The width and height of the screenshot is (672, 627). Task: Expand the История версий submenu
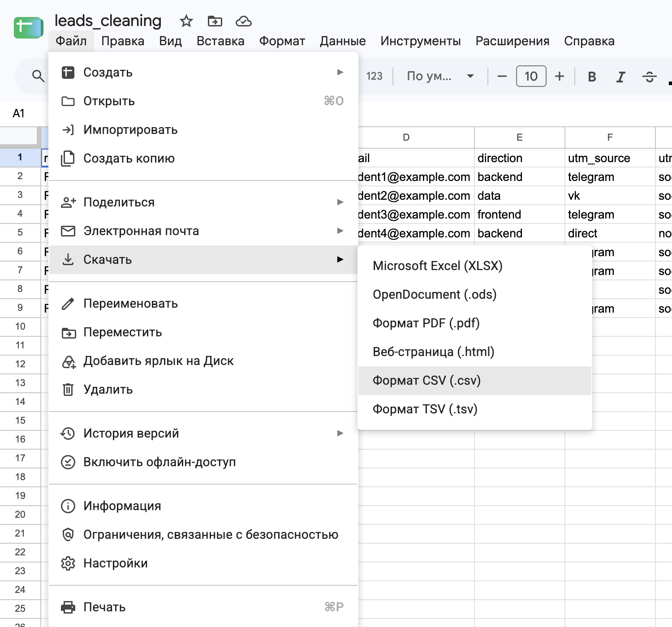pyautogui.click(x=203, y=434)
